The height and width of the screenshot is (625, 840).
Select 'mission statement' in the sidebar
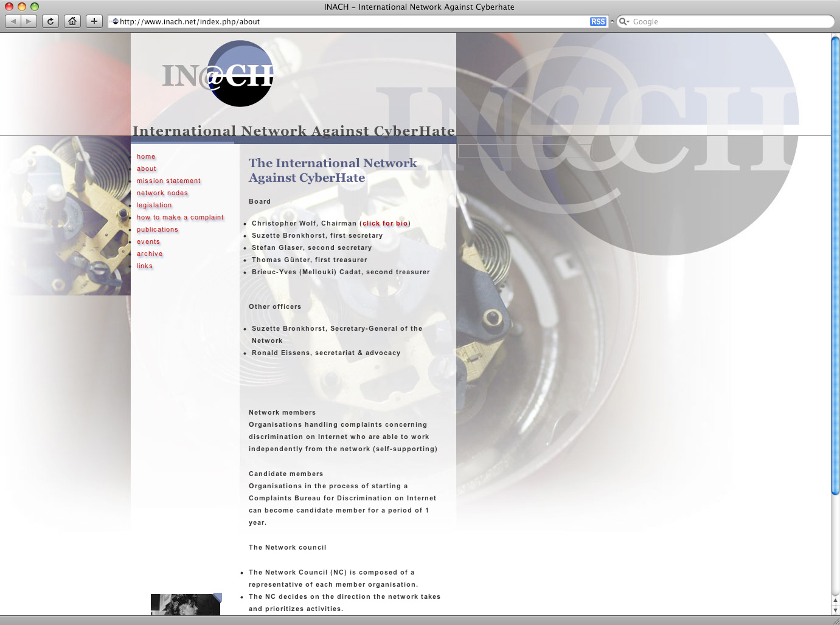pos(168,181)
